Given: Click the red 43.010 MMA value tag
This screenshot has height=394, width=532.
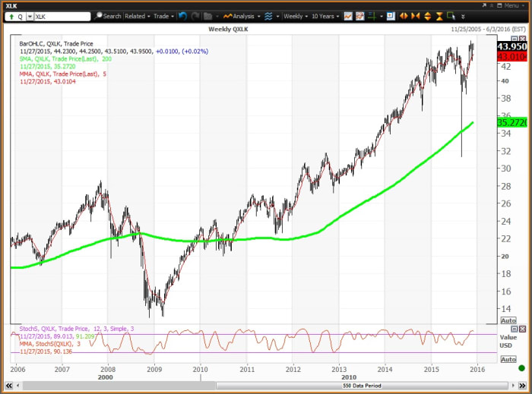Looking at the screenshot, I should 512,57.
